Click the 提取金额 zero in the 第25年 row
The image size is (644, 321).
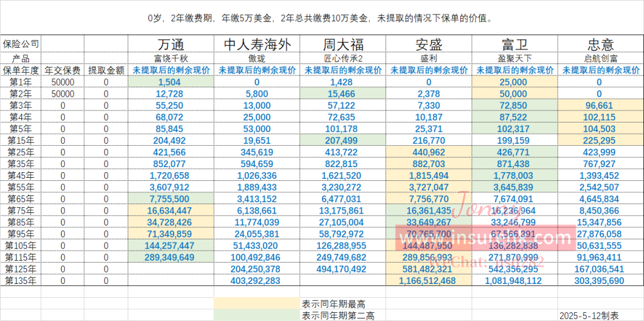point(106,152)
